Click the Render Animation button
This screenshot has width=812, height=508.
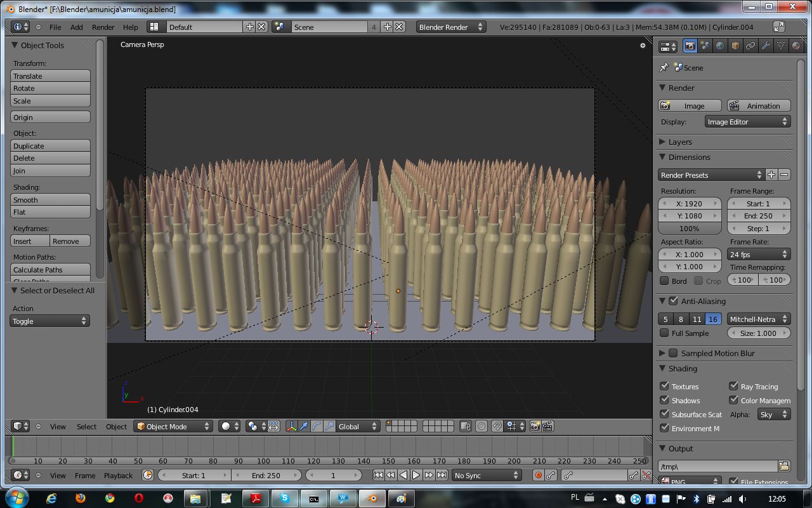coord(759,105)
